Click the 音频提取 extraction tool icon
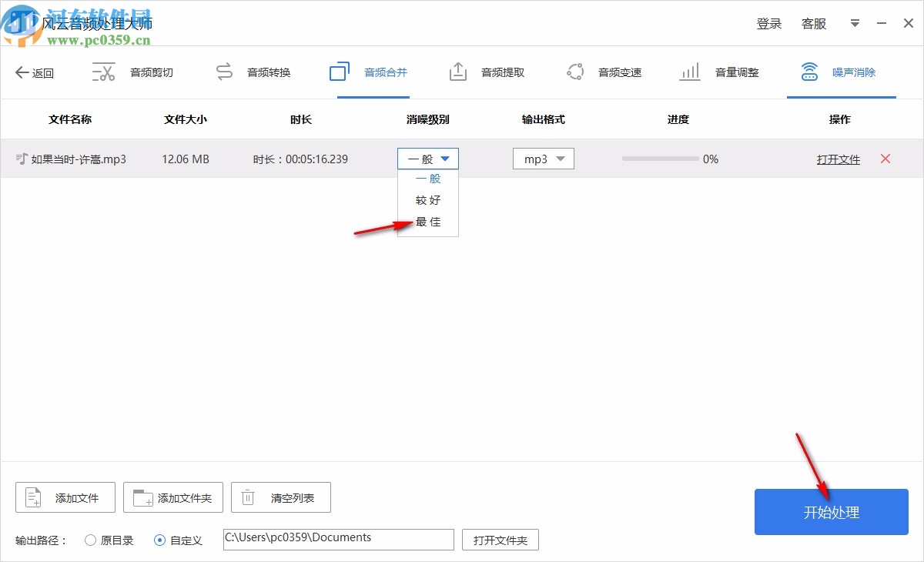This screenshot has width=924, height=562. click(457, 71)
